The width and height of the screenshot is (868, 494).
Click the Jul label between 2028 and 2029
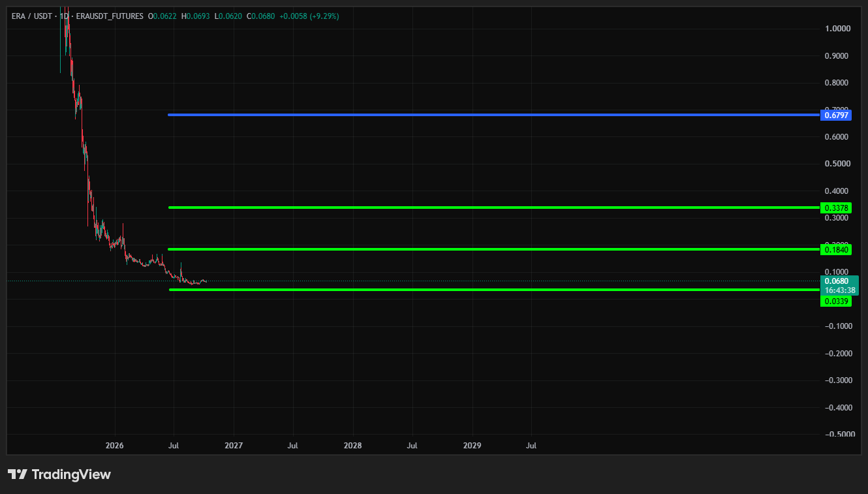point(412,446)
